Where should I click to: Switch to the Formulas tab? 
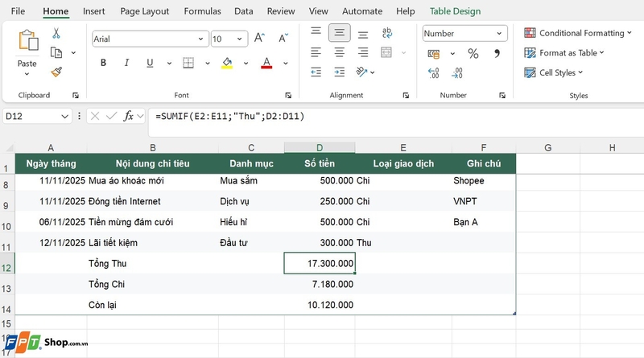click(202, 11)
